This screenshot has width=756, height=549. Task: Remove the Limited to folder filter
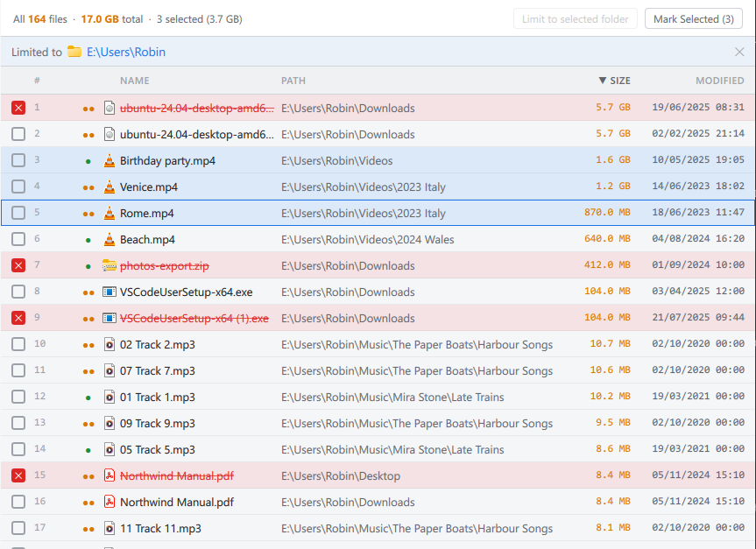739,52
